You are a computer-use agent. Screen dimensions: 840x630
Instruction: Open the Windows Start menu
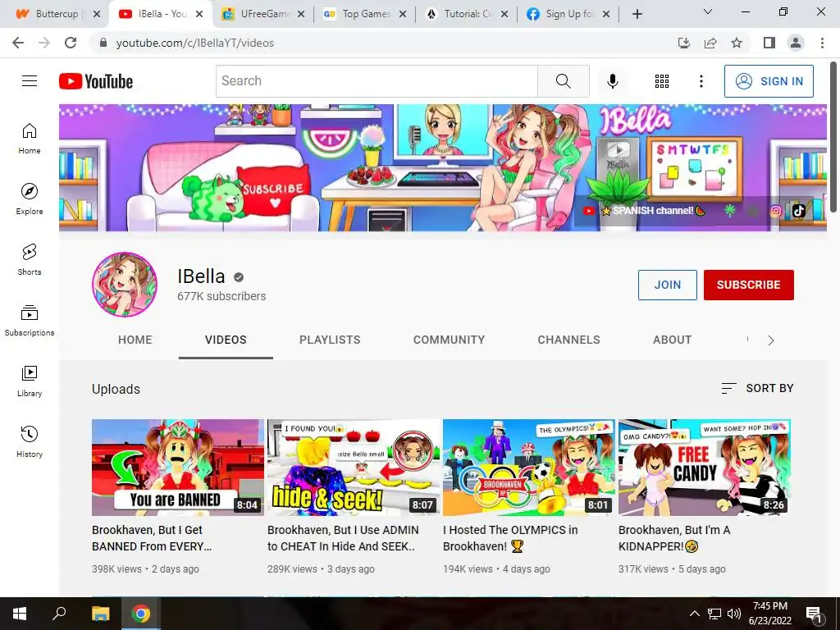(20, 614)
